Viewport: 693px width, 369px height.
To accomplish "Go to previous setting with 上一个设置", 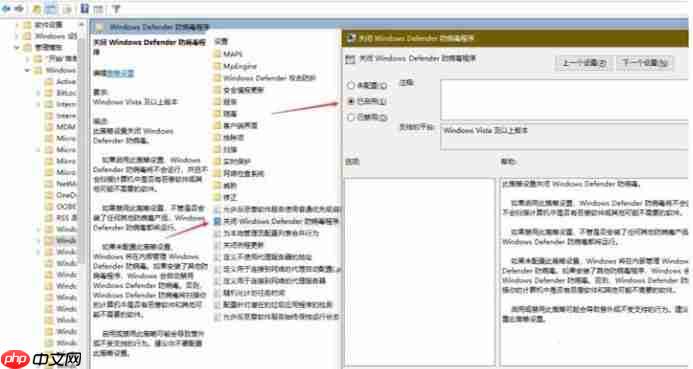I will (x=583, y=63).
